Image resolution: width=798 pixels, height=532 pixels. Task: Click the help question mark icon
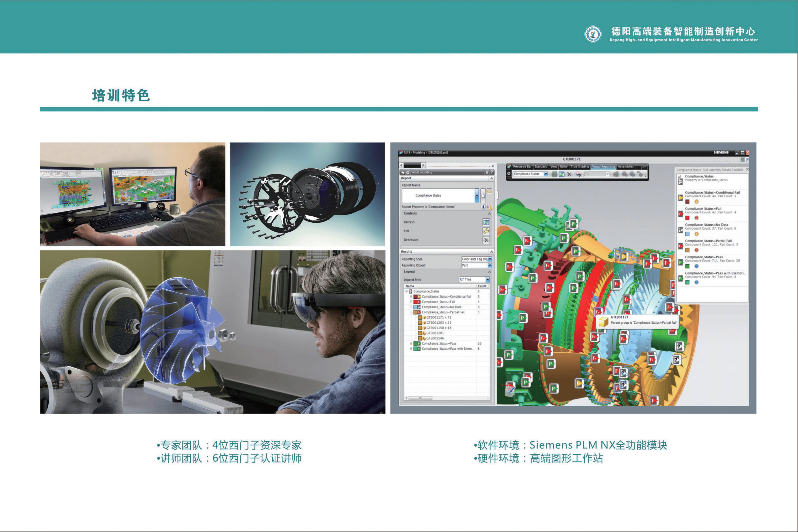(x=491, y=172)
